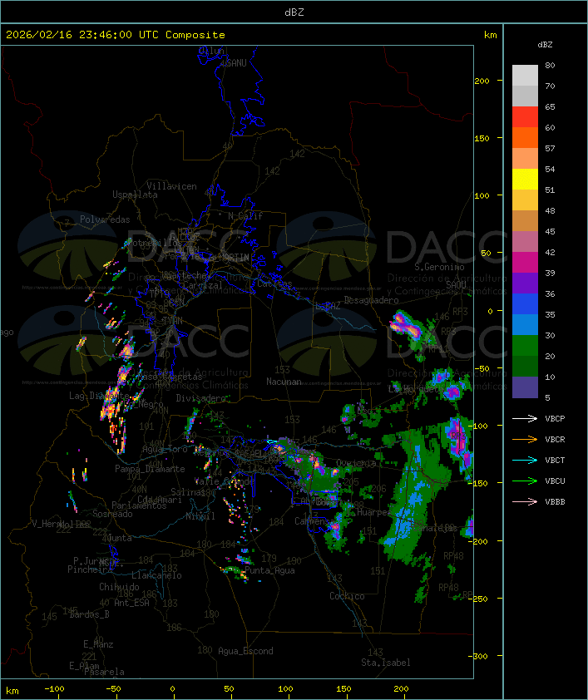
Task: Select the dark orange 60 dBZ swatch
Action: (x=525, y=137)
